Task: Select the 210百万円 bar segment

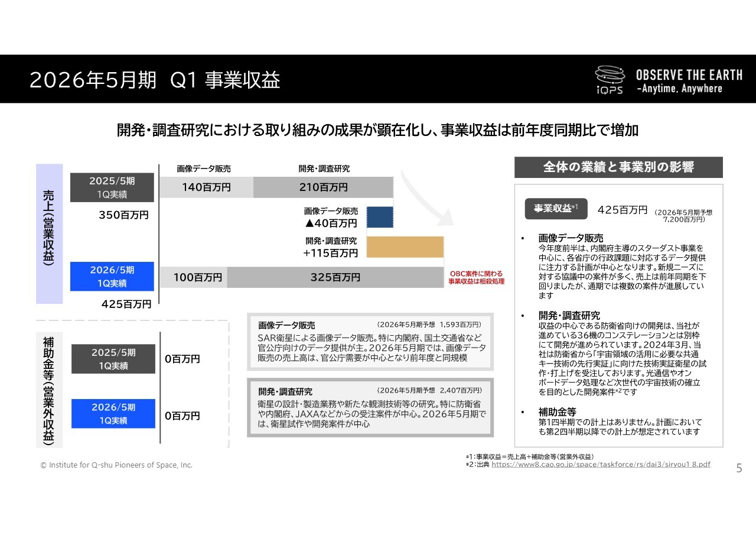Action: (x=323, y=187)
